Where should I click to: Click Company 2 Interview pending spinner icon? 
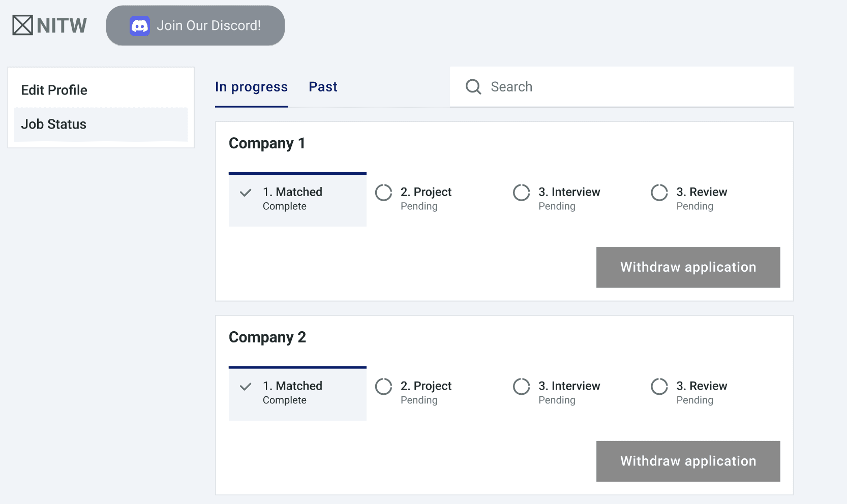click(x=522, y=387)
